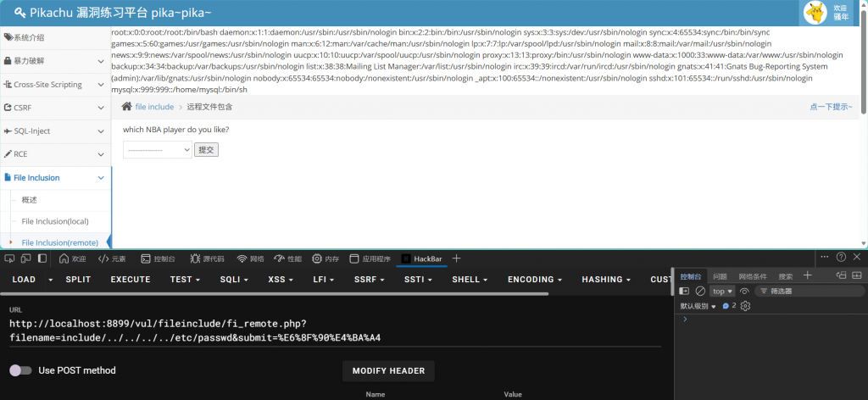Open the NBA player select dropdown
The height and width of the screenshot is (400, 868).
coord(157,150)
